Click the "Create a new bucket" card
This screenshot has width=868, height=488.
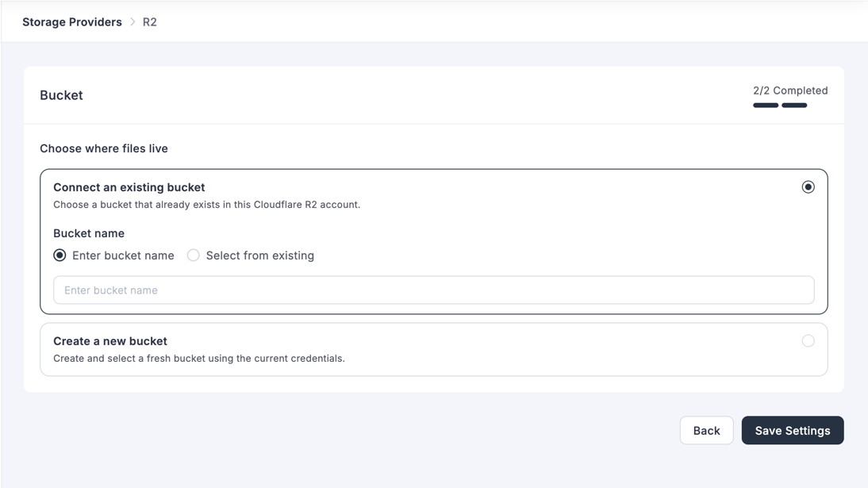[433, 349]
